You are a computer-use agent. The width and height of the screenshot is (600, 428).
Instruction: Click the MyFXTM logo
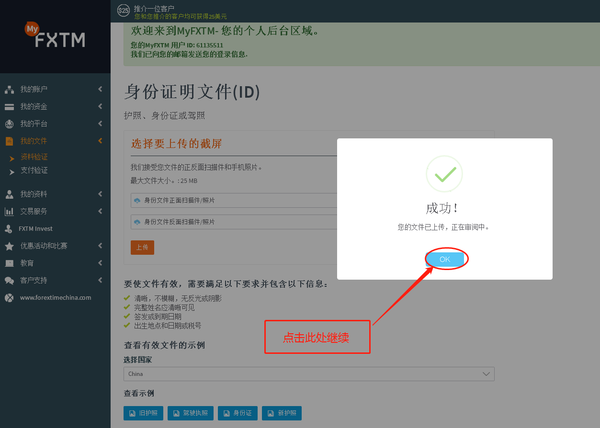coord(54,36)
